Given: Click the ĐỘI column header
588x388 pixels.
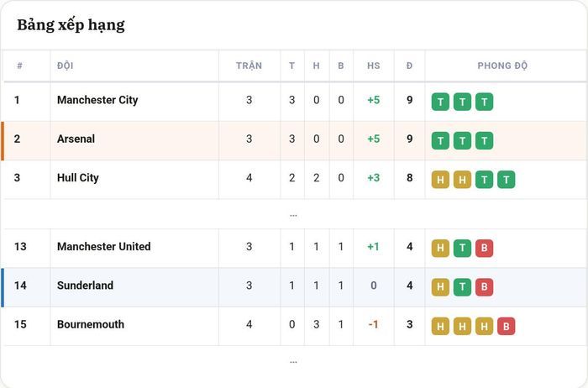Looking at the screenshot, I should point(66,66).
